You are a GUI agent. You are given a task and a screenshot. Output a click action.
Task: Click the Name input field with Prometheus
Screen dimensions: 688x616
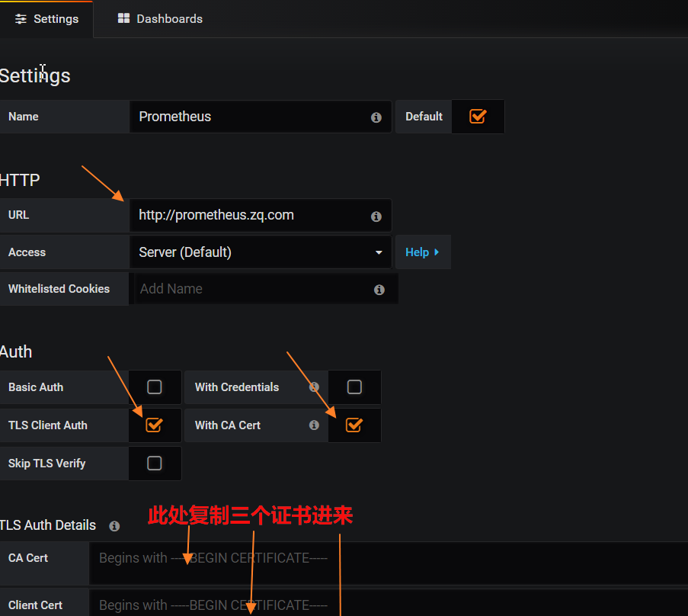pos(261,117)
